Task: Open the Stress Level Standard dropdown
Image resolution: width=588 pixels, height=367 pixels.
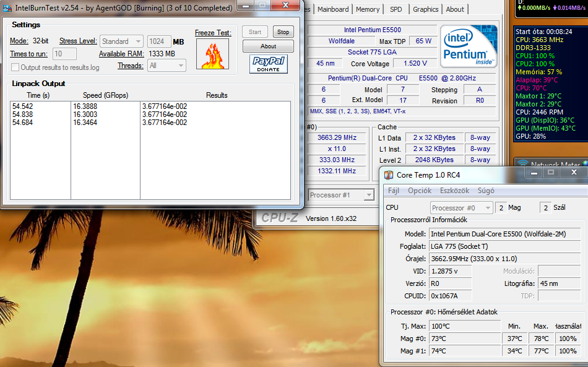Action: [121, 41]
